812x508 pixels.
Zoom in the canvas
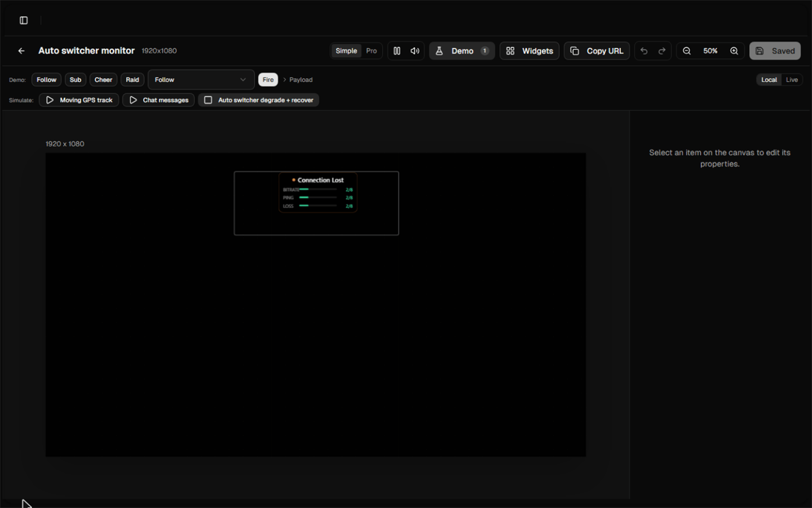734,51
